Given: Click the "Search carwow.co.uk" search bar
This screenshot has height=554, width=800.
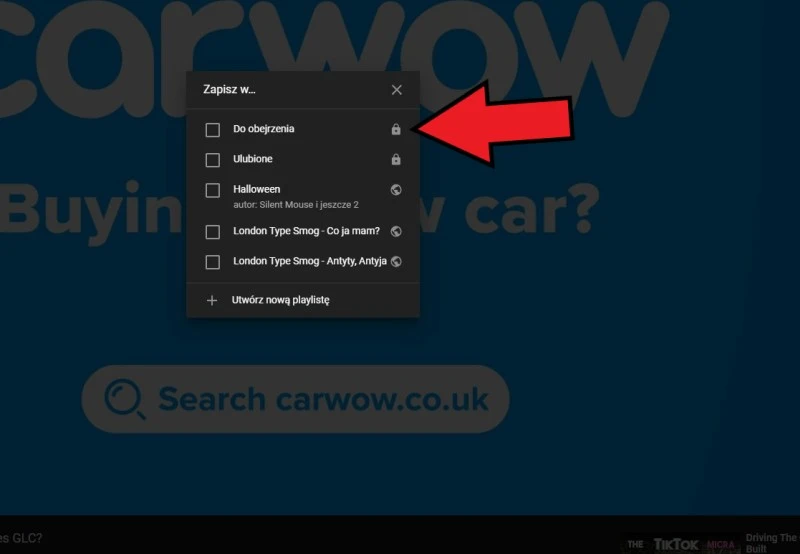Looking at the screenshot, I should pos(322,399).
